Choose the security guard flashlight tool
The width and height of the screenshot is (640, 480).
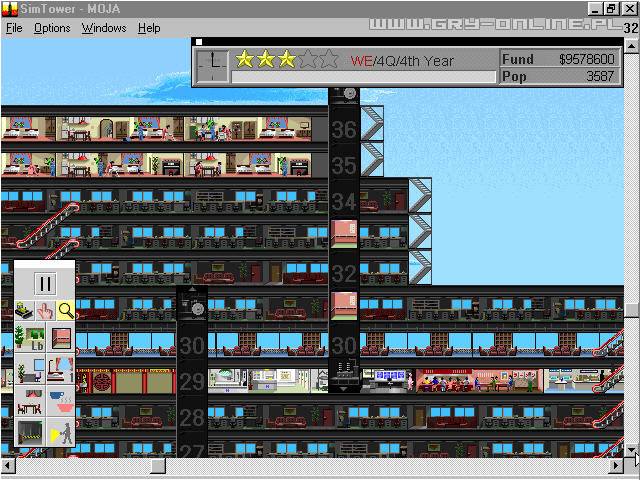pyautogui.click(x=61, y=434)
